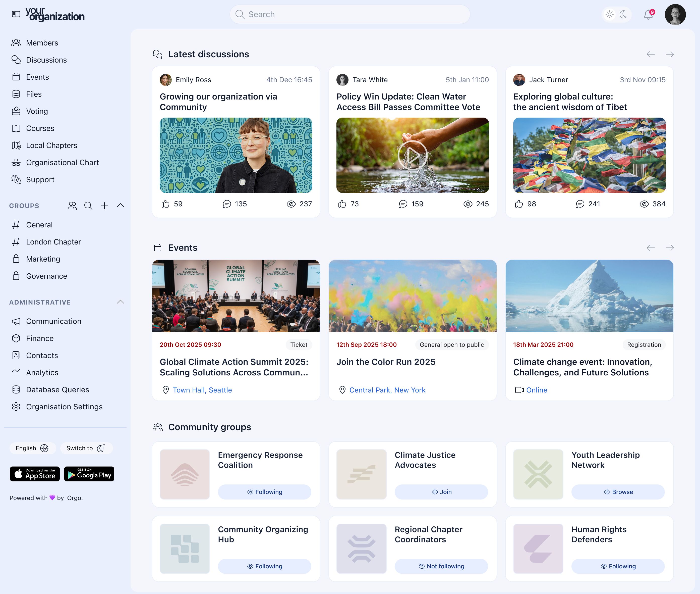Screen dimensions: 700x594
Task: Open the English language selector
Action: (33, 448)
